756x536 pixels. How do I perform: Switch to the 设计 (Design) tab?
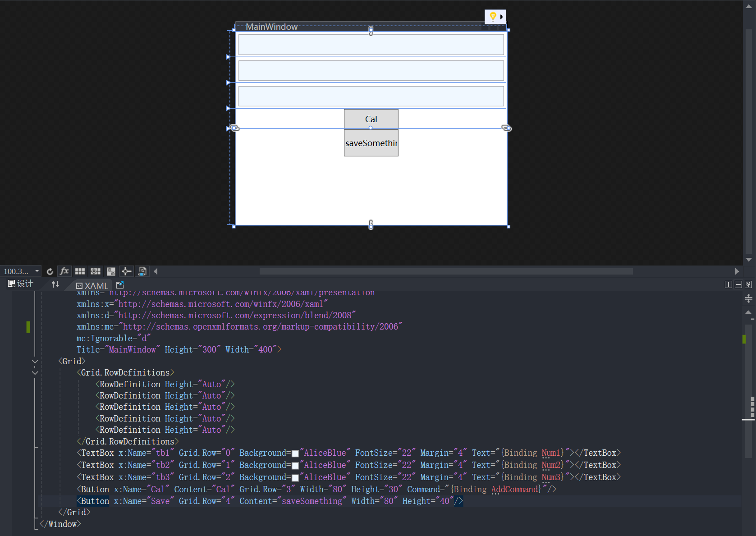pos(21,284)
